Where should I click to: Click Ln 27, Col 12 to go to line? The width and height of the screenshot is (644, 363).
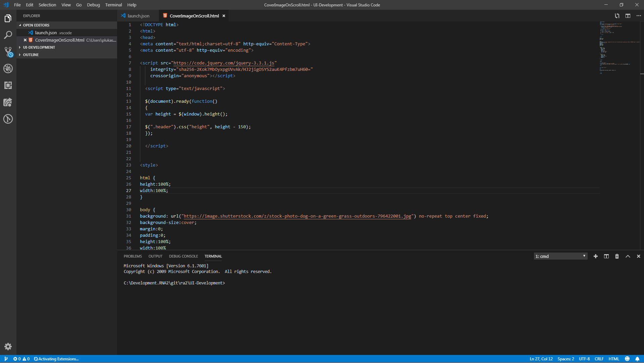point(541,359)
